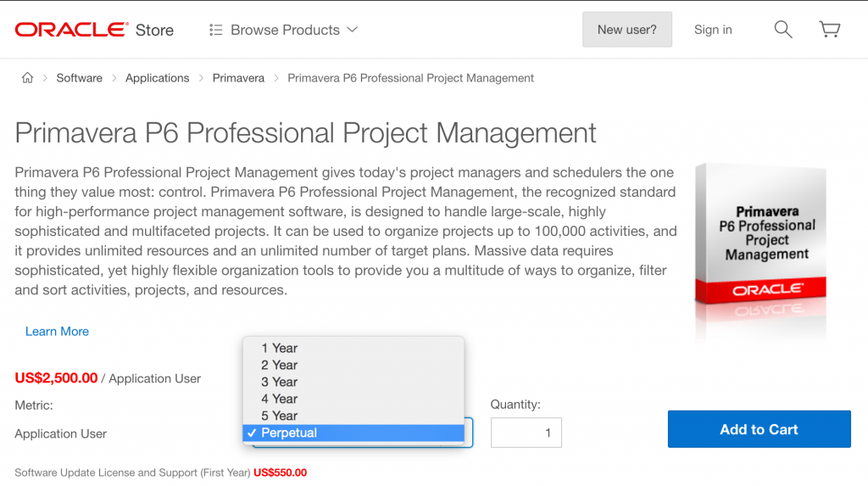Viewport: 868px width, 486px height.
Task: Open the shopping cart icon
Action: point(829,30)
